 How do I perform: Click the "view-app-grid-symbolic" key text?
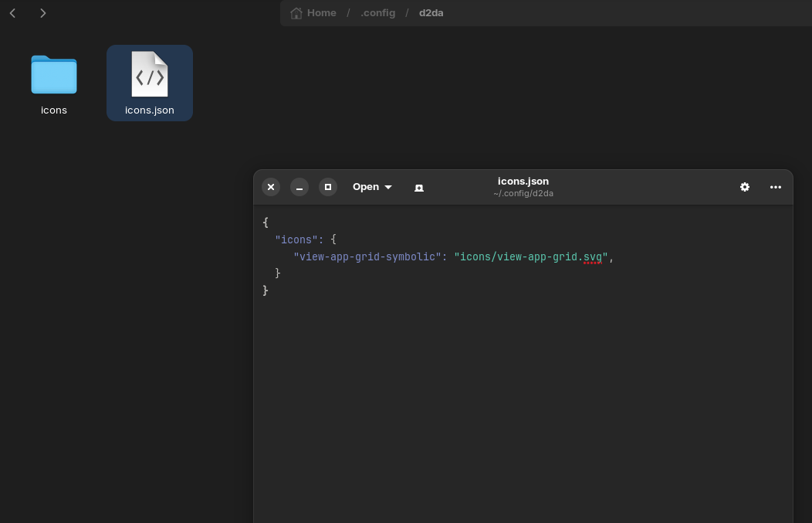pyautogui.click(x=367, y=256)
